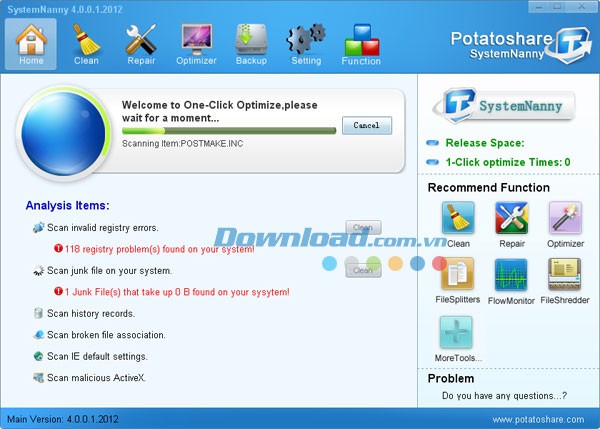Click the junk file scan spinner icon

point(38,270)
